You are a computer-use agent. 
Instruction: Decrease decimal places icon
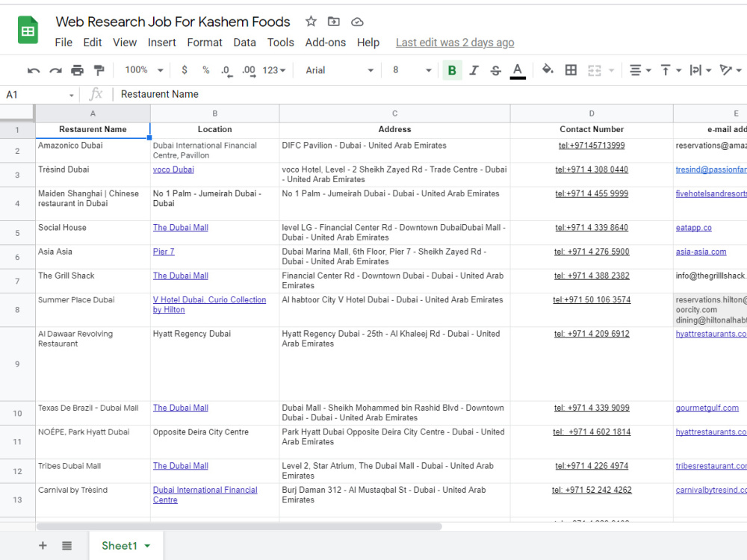click(x=227, y=70)
